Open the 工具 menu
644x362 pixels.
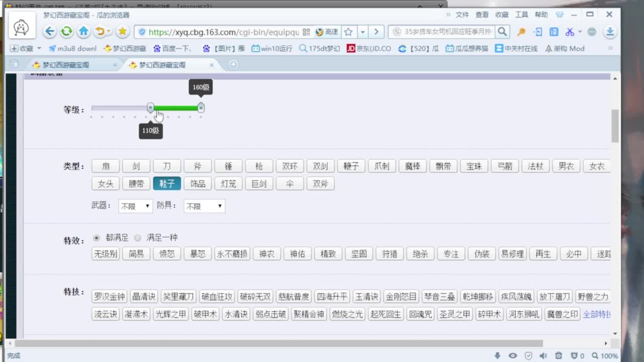point(521,15)
